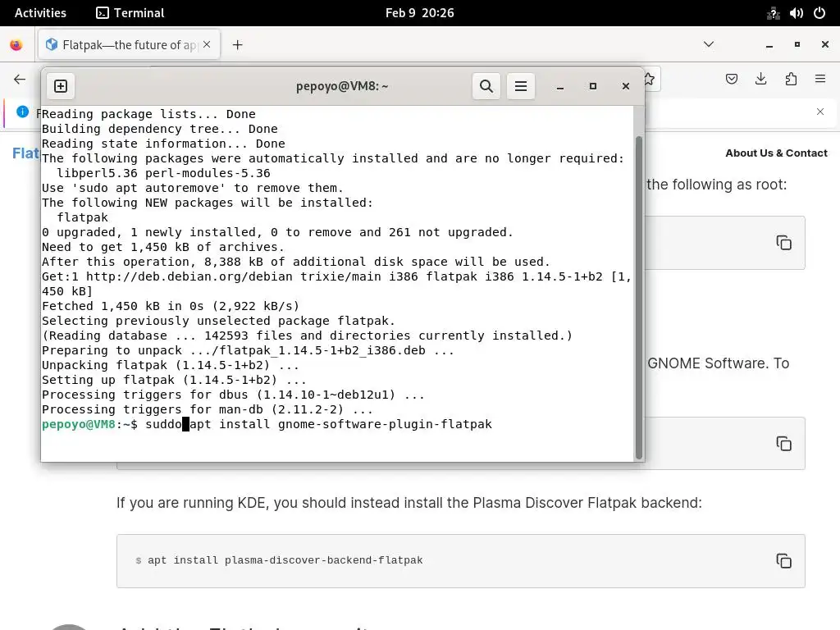Maximize the pepoyo@VM8 terminal window
This screenshot has height=630, width=840.
(592, 86)
